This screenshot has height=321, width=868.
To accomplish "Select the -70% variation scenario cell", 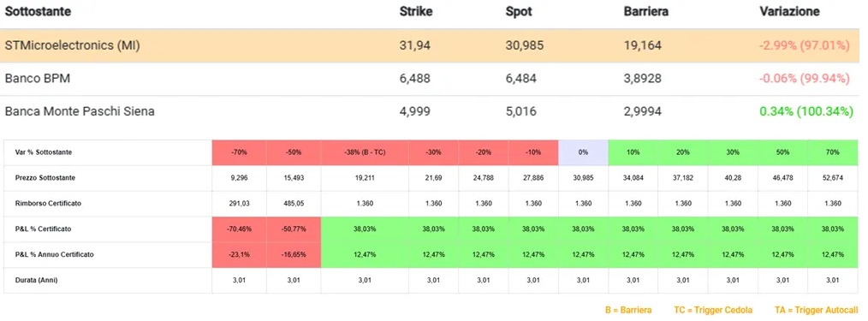I will click(x=240, y=152).
